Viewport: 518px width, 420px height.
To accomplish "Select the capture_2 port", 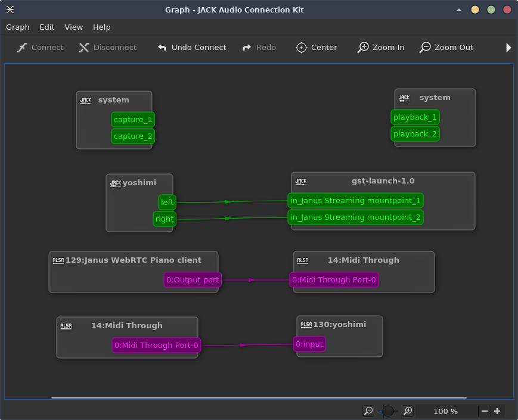I will pos(133,136).
